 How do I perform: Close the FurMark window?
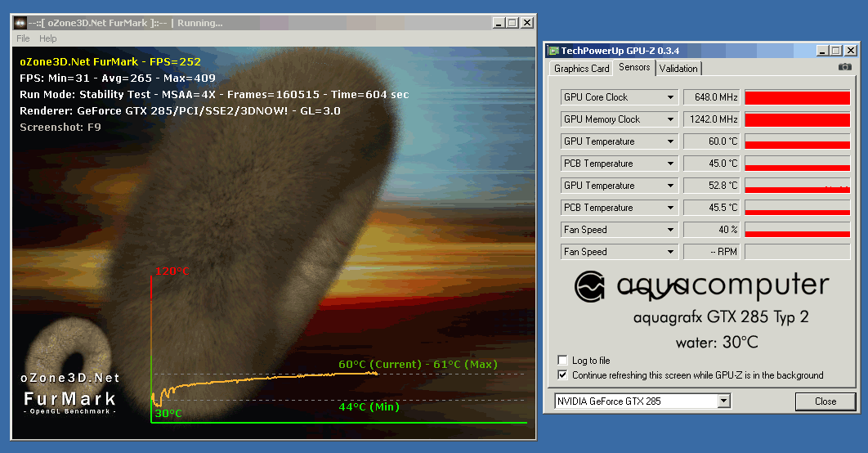(527, 23)
